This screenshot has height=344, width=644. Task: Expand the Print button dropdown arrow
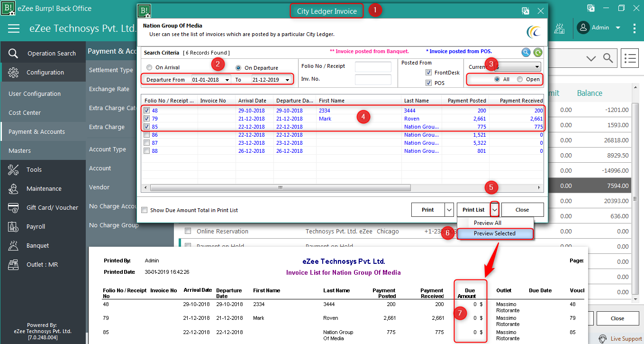(450, 210)
